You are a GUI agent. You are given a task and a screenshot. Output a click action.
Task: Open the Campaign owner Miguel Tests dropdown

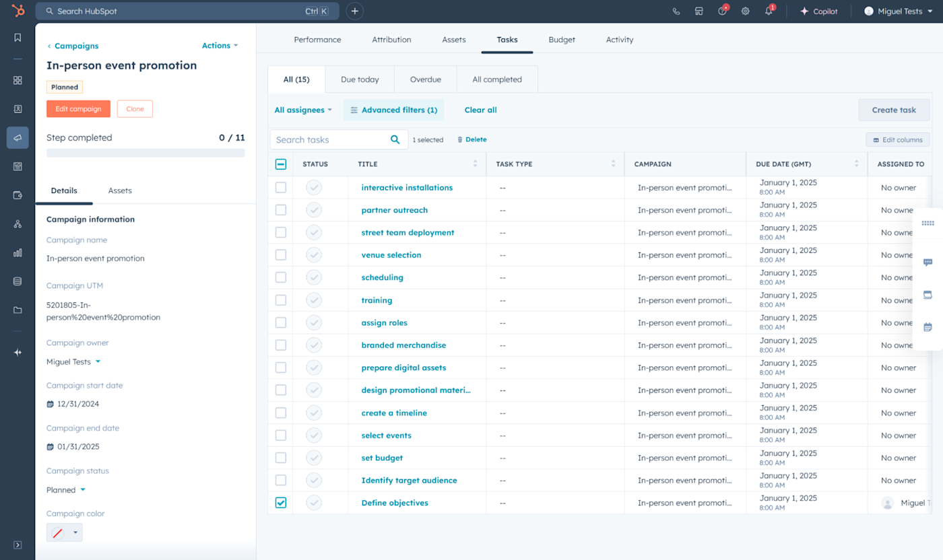[73, 361]
